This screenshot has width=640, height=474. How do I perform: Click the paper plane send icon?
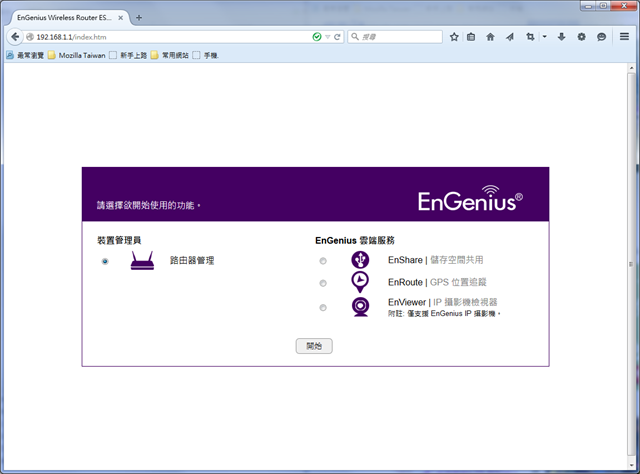(510, 37)
